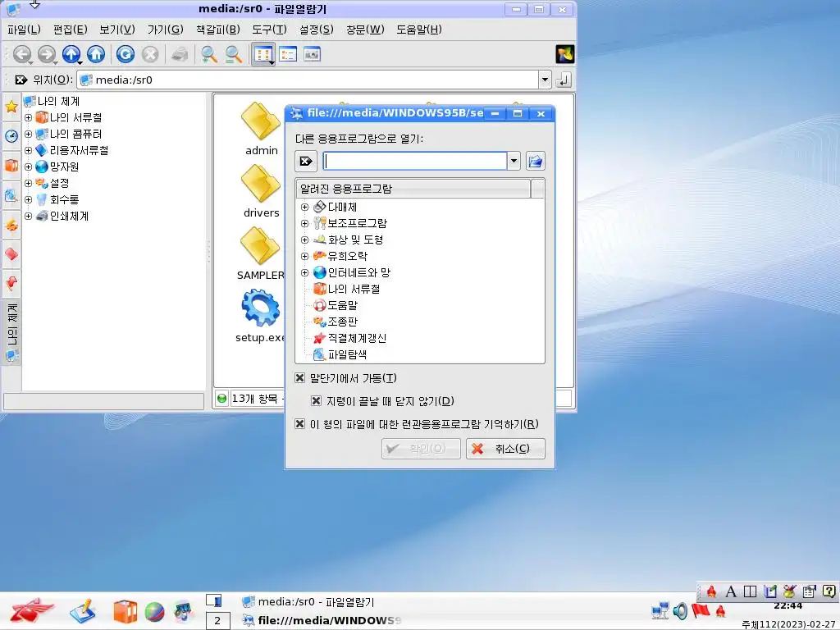Select the setup.exe gear icon
Viewport: 840px width, 630px height.
coord(260,307)
